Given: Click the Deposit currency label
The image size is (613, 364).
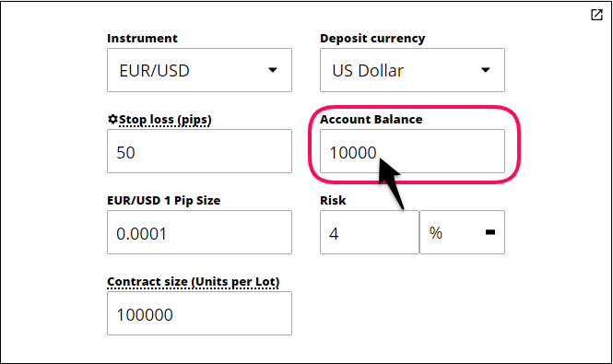Looking at the screenshot, I should (x=372, y=39).
